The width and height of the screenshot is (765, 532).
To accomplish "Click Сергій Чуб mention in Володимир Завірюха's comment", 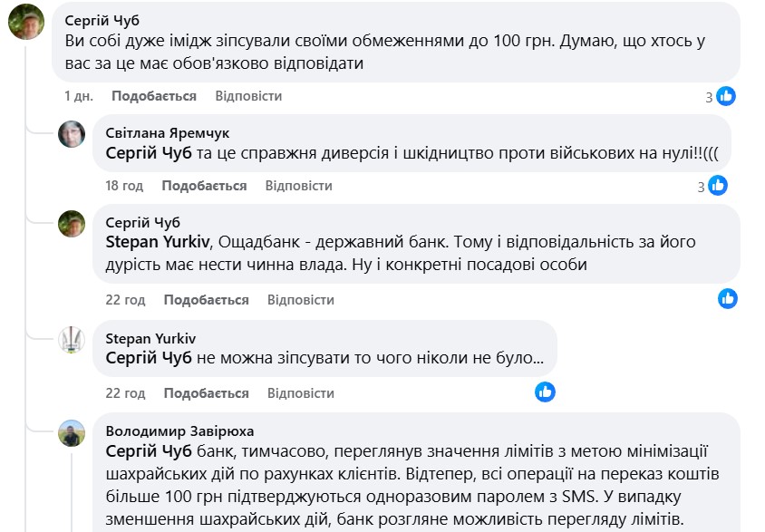I will [149, 450].
